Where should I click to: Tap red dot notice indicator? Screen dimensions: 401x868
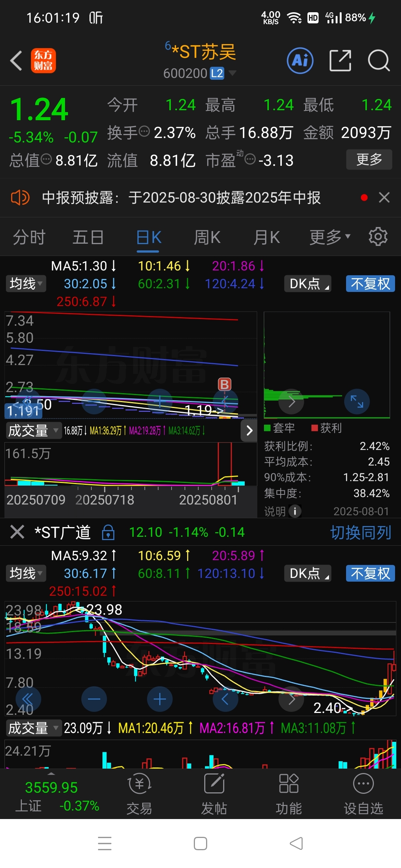point(364,198)
